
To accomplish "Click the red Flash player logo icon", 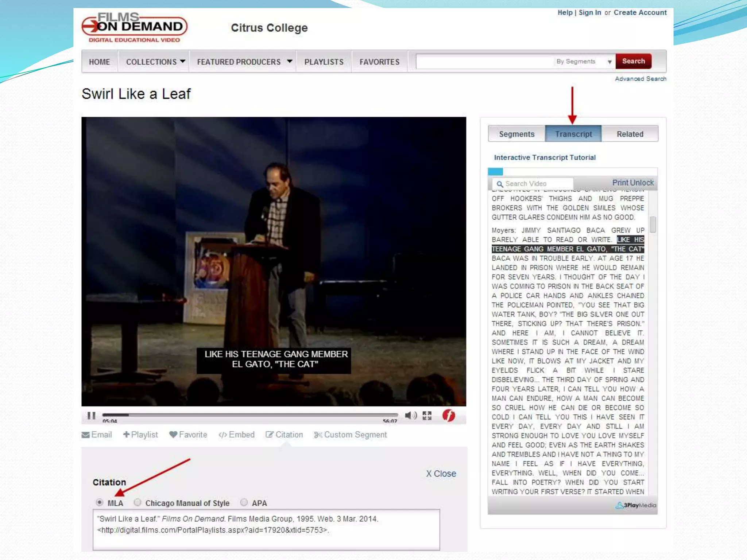I will [x=449, y=415].
